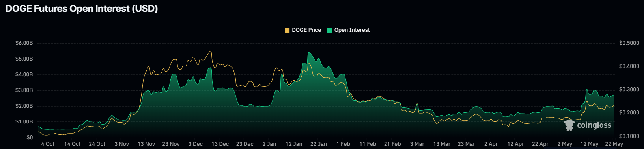
Task: Select the 3 Mar date axis label
Action: [417, 144]
